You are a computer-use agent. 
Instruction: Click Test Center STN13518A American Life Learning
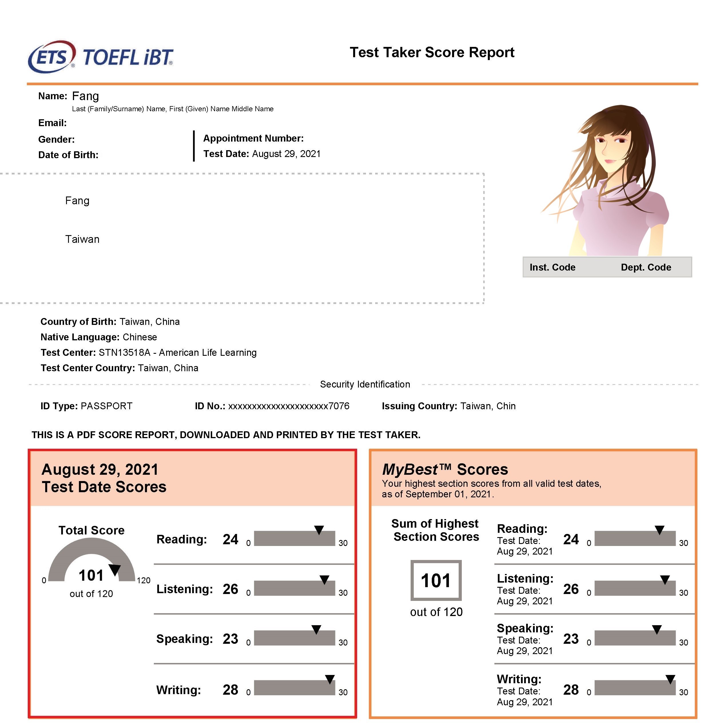149,353
